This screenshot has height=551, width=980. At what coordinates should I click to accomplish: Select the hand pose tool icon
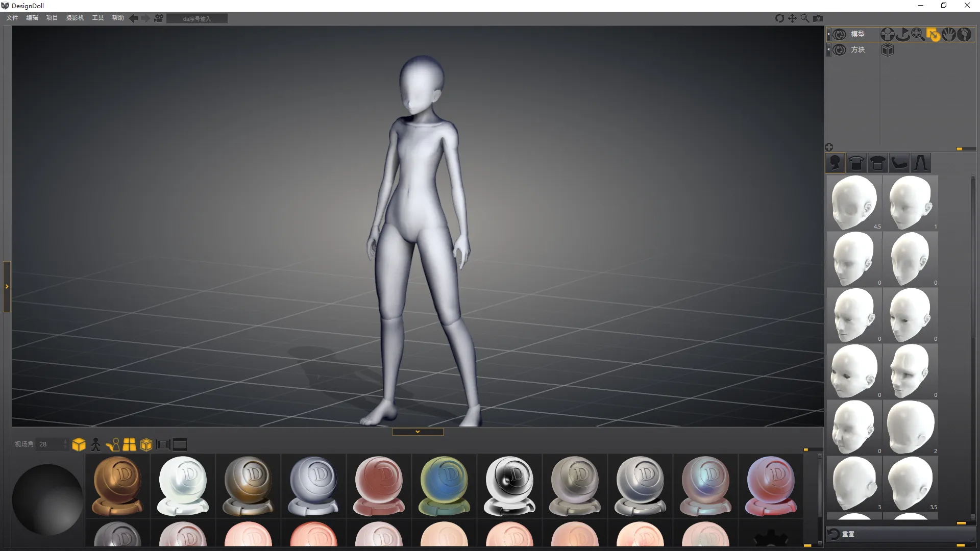[948, 34]
